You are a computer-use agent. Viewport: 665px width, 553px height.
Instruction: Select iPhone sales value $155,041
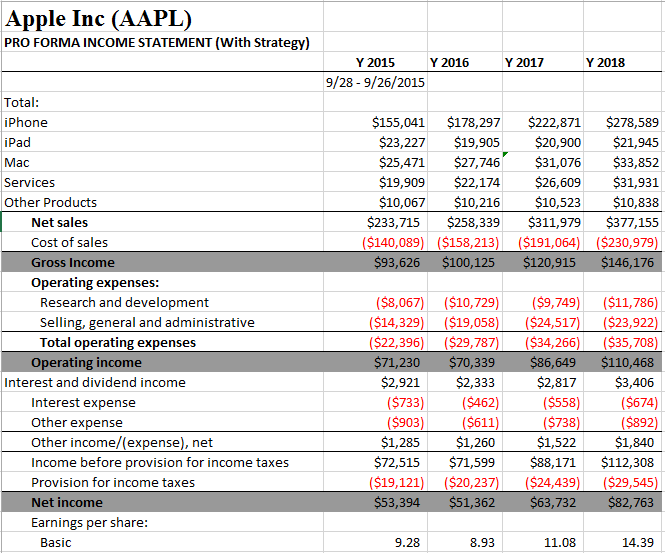click(397, 122)
